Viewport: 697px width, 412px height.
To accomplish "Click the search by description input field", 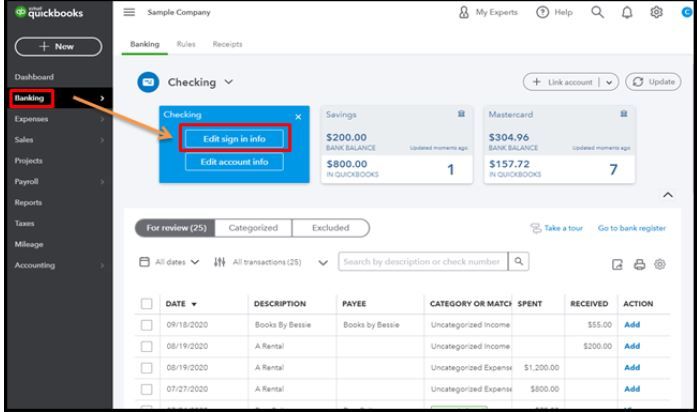I will pyautogui.click(x=423, y=261).
